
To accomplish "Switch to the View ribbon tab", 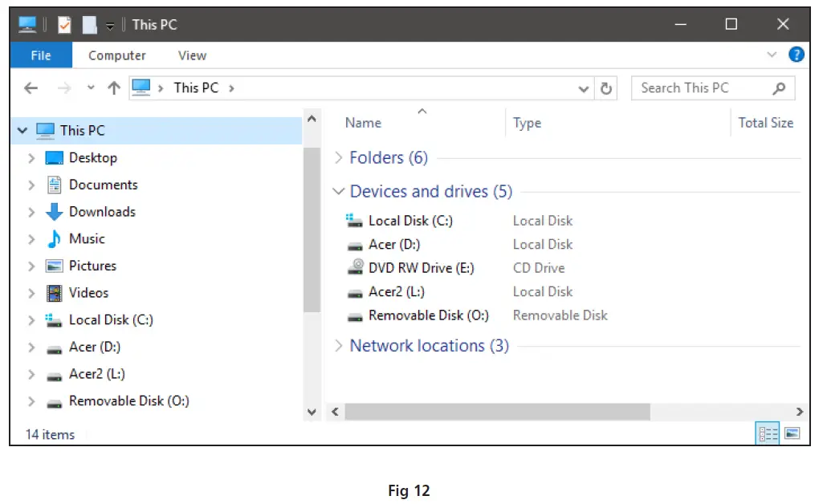I will (192, 55).
